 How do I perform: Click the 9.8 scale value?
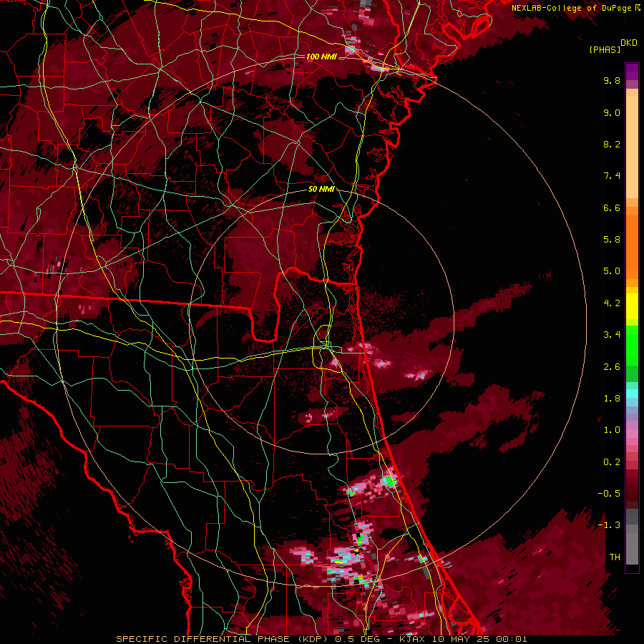(612, 80)
